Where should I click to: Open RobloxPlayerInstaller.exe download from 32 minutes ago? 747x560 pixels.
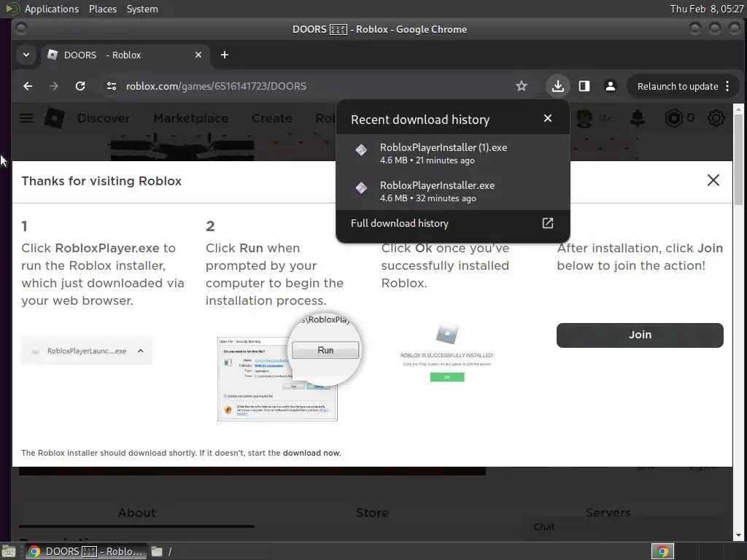tap(452, 191)
